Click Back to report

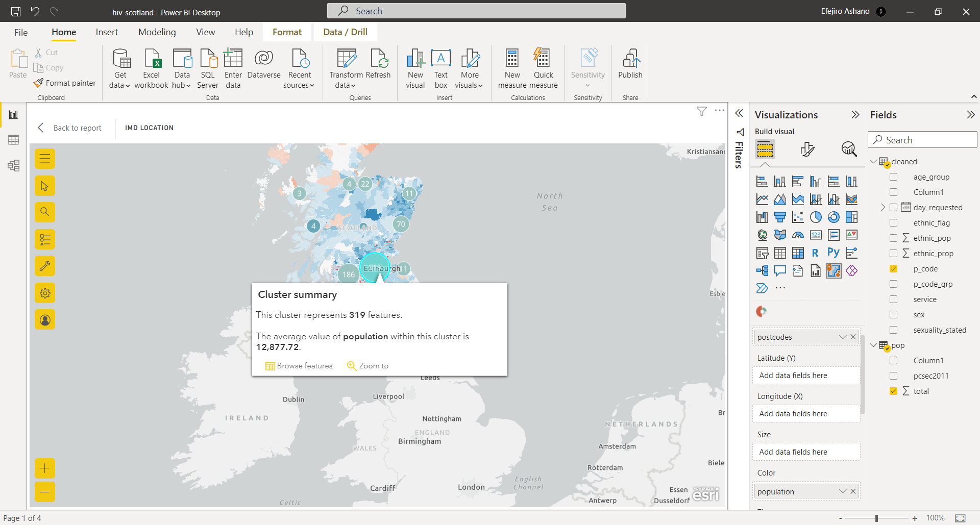tap(70, 128)
